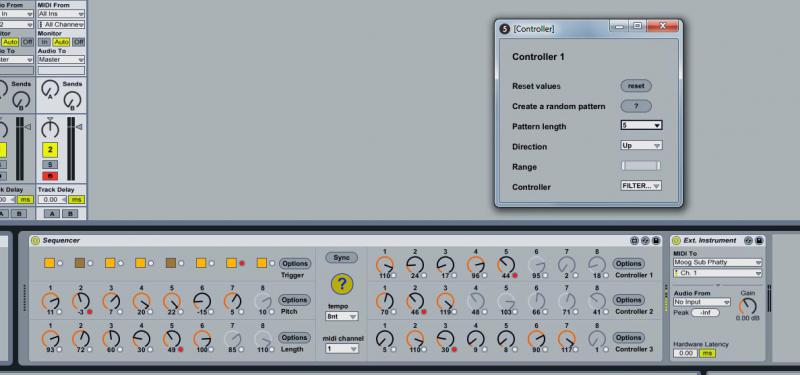This screenshot has width=800, height=375.
Task: Arm track 2 with the red record button
Action: pyautogui.click(x=50, y=176)
